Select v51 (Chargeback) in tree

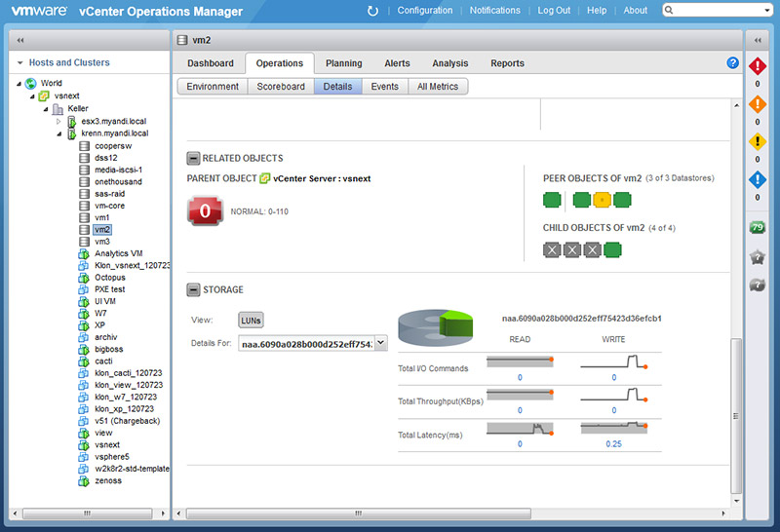click(128, 421)
